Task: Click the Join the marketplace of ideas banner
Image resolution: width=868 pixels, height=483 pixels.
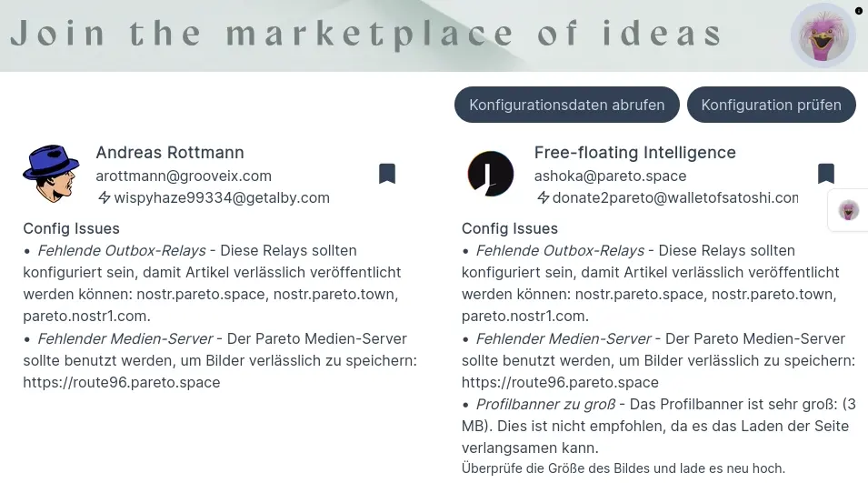Action: pyautogui.click(x=366, y=34)
